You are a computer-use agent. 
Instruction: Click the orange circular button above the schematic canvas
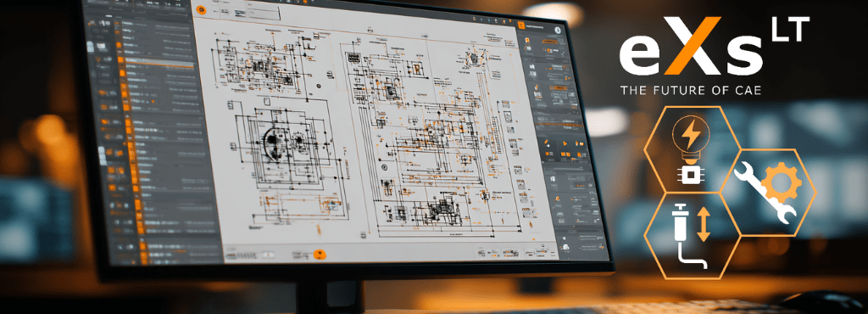202,9
